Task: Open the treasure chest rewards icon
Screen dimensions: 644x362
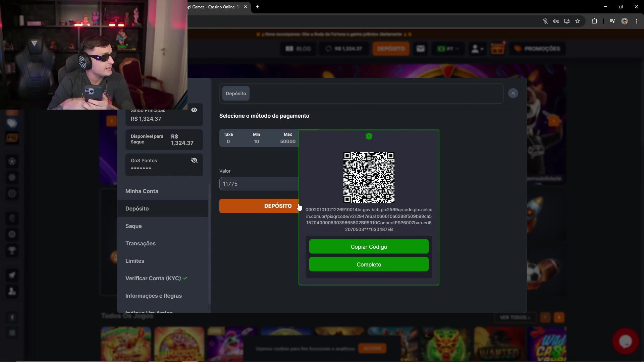Action: pyautogui.click(x=498, y=49)
